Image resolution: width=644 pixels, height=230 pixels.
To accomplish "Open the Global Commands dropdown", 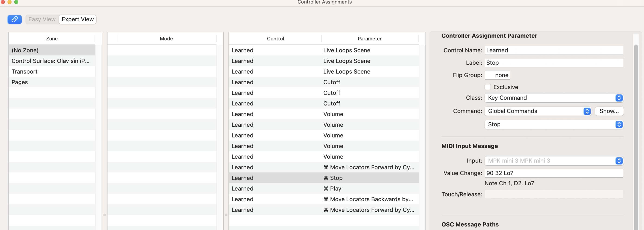I will pyautogui.click(x=537, y=111).
